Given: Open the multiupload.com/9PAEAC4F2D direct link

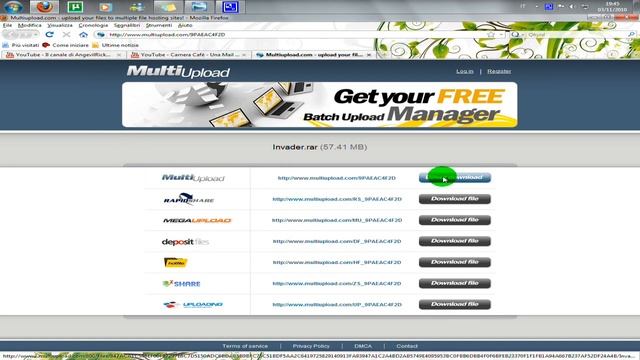Looking at the screenshot, I should (x=337, y=178).
